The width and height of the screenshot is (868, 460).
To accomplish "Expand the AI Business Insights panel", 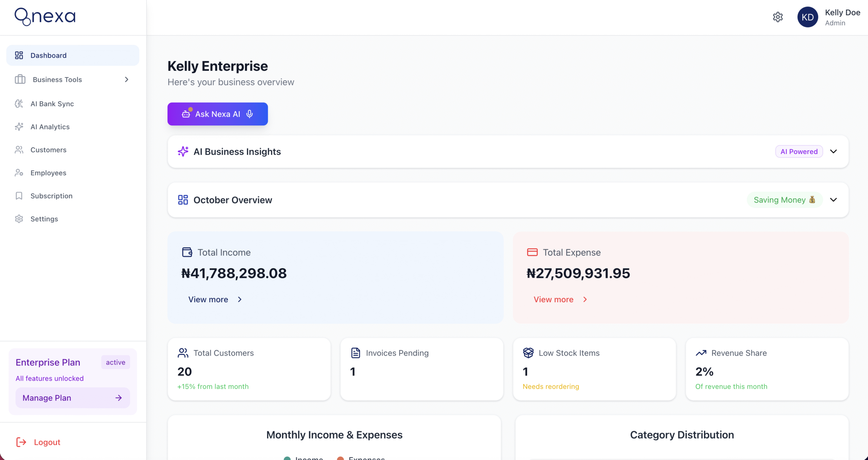I will click(833, 151).
